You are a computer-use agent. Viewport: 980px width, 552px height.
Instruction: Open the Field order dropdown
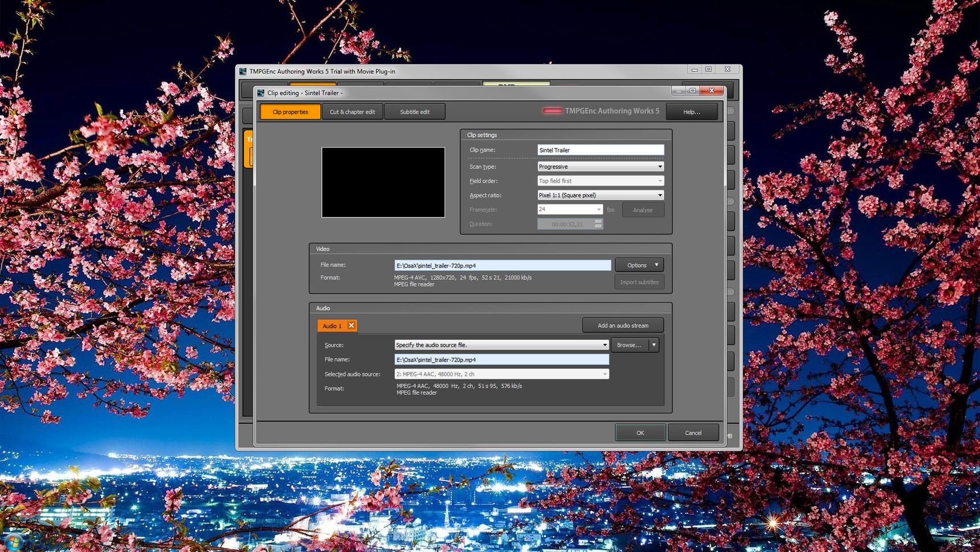[x=601, y=181]
